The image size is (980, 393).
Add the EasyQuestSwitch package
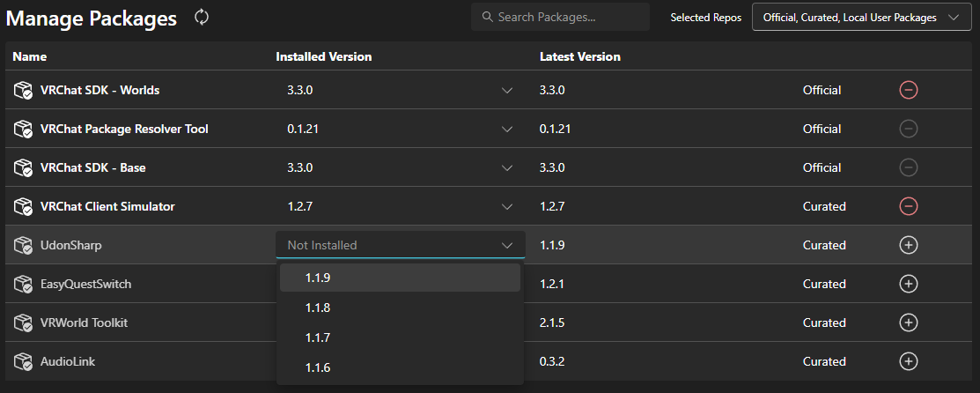[x=909, y=284]
